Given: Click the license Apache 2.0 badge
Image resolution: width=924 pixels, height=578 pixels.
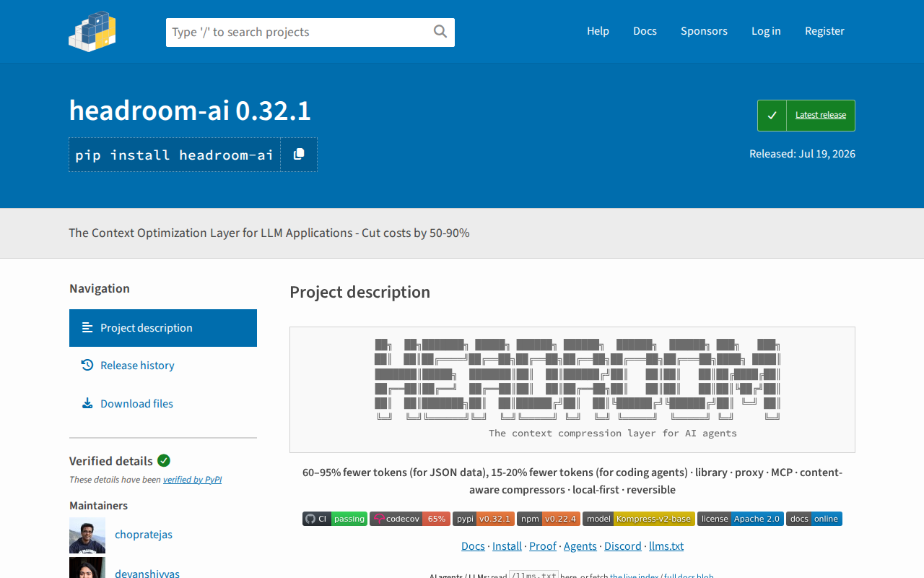Looking at the screenshot, I should pos(741,519).
